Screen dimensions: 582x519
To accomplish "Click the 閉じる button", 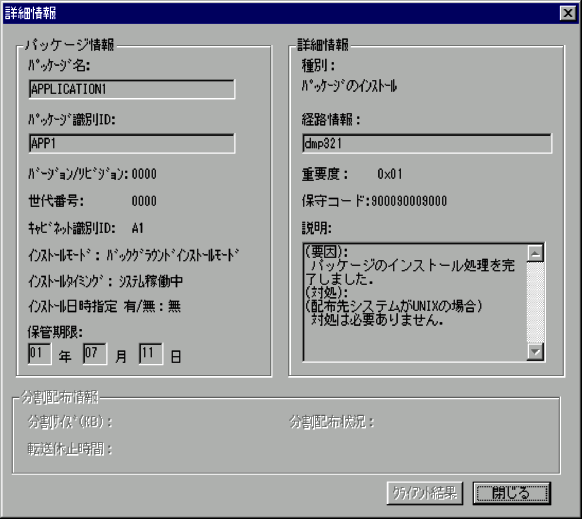I will 511,493.
